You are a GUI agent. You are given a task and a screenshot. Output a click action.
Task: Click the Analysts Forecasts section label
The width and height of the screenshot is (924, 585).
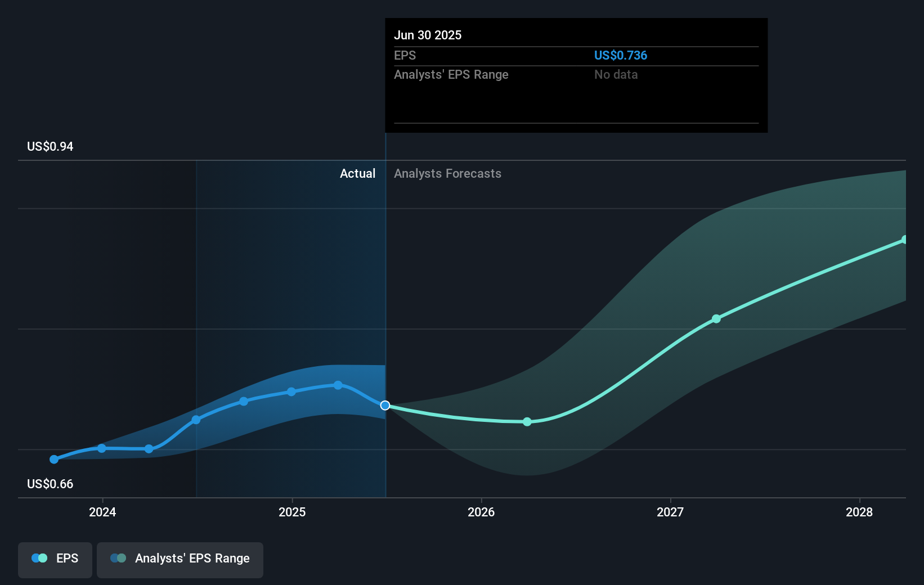(447, 174)
